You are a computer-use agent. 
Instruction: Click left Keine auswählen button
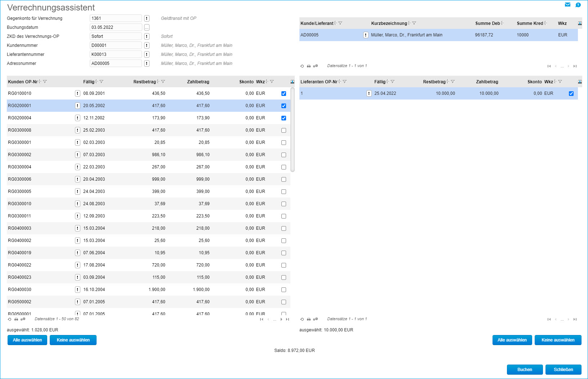(x=73, y=340)
